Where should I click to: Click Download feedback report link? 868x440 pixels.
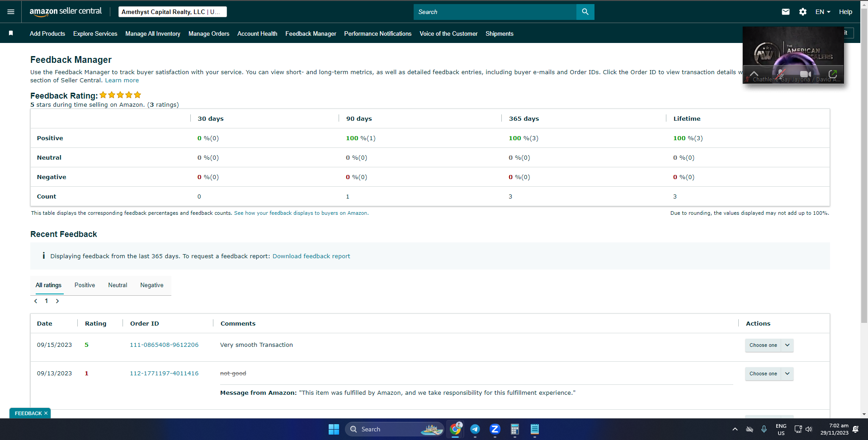[x=311, y=256]
